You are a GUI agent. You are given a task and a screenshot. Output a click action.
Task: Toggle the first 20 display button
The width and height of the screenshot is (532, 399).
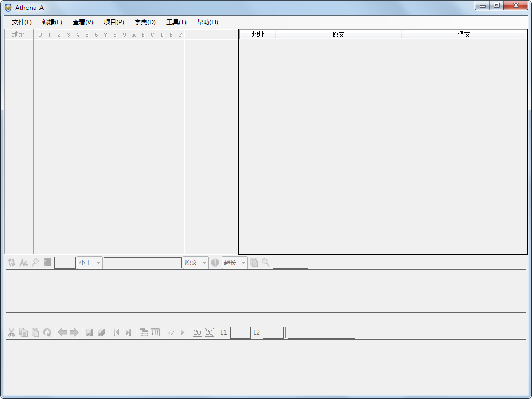coord(197,332)
